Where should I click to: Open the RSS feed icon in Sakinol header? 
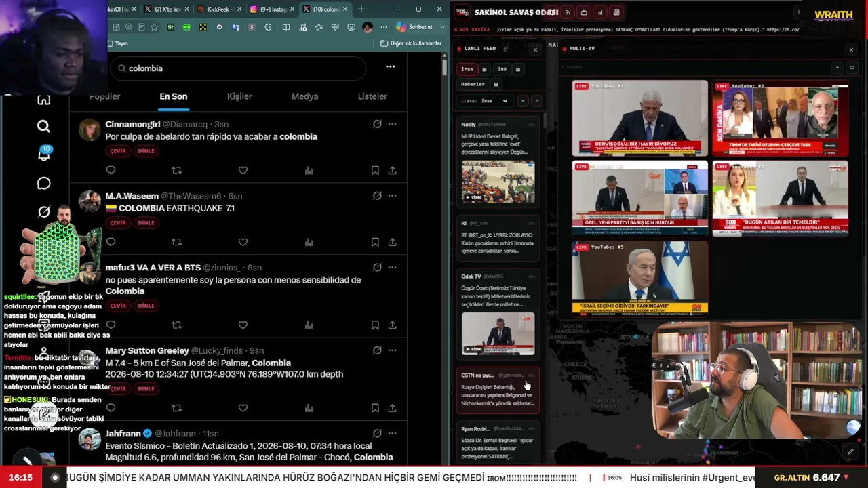(568, 12)
